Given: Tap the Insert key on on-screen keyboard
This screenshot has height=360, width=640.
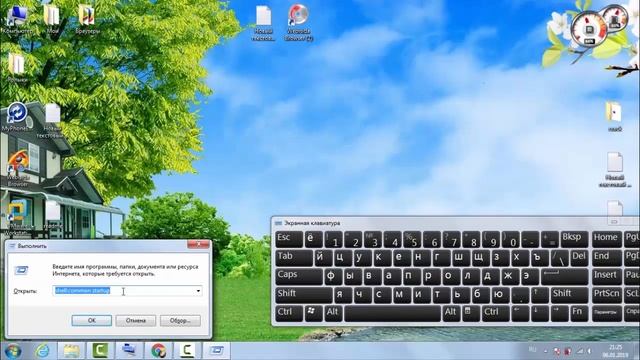Looking at the screenshot, I should click(x=607, y=276).
